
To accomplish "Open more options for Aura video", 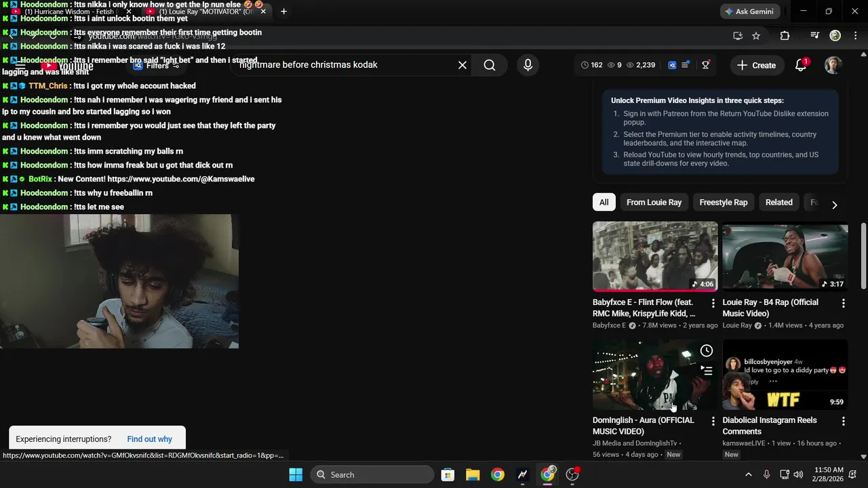I will coord(713,421).
